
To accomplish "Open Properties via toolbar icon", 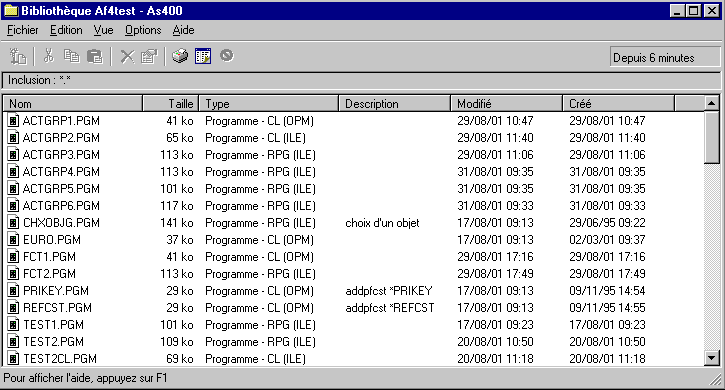I will pos(149,56).
